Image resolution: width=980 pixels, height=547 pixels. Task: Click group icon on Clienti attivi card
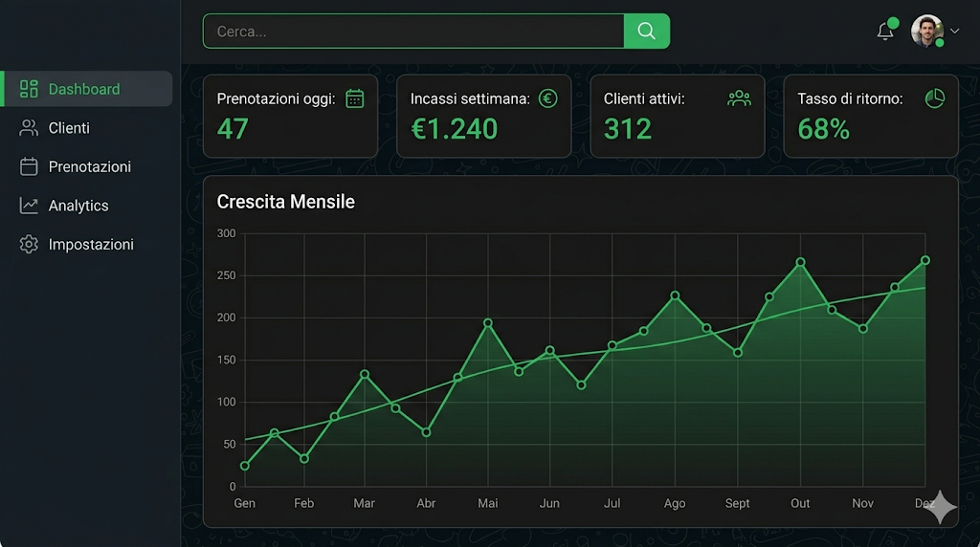point(740,98)
